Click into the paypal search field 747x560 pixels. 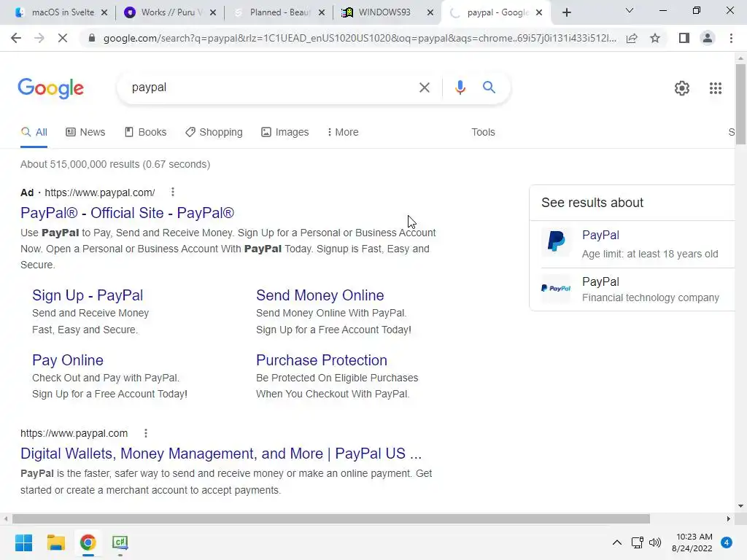click(271, 87)
